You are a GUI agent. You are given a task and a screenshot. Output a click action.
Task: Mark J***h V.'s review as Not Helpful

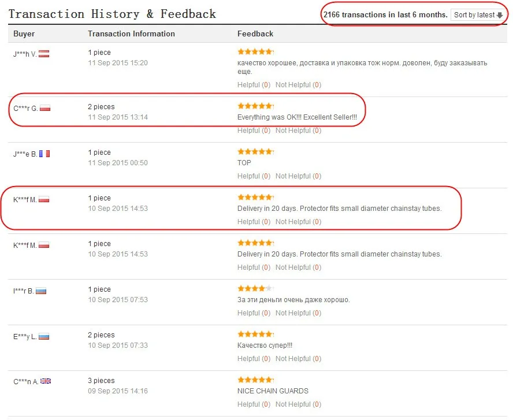298,85
